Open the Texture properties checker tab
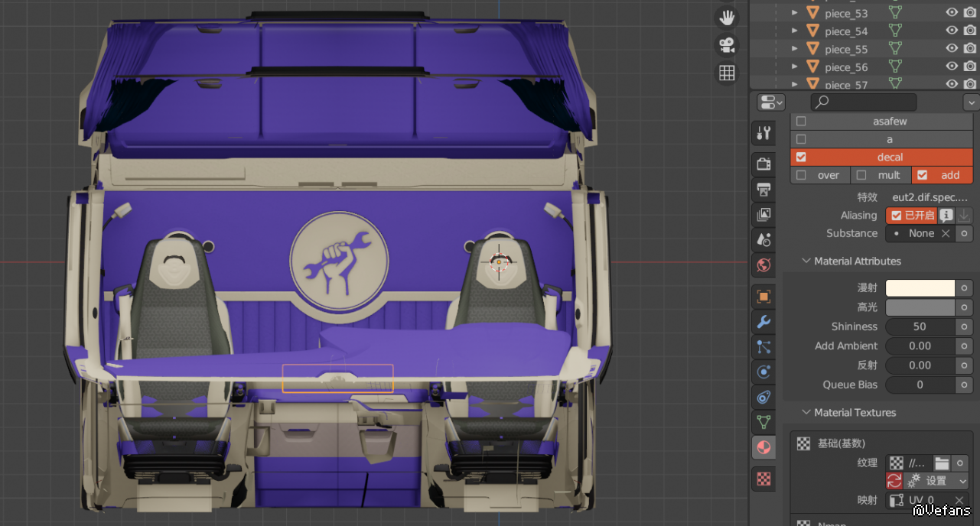The height and width of the screenshot is (526, 980). click(x=763, y=479)
